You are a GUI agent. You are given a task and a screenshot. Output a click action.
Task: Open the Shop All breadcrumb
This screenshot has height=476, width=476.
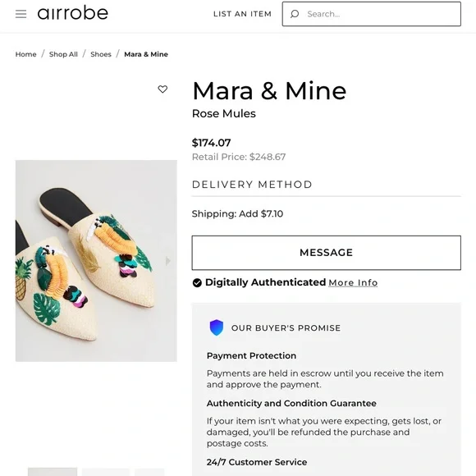click(x=63, y=54)
